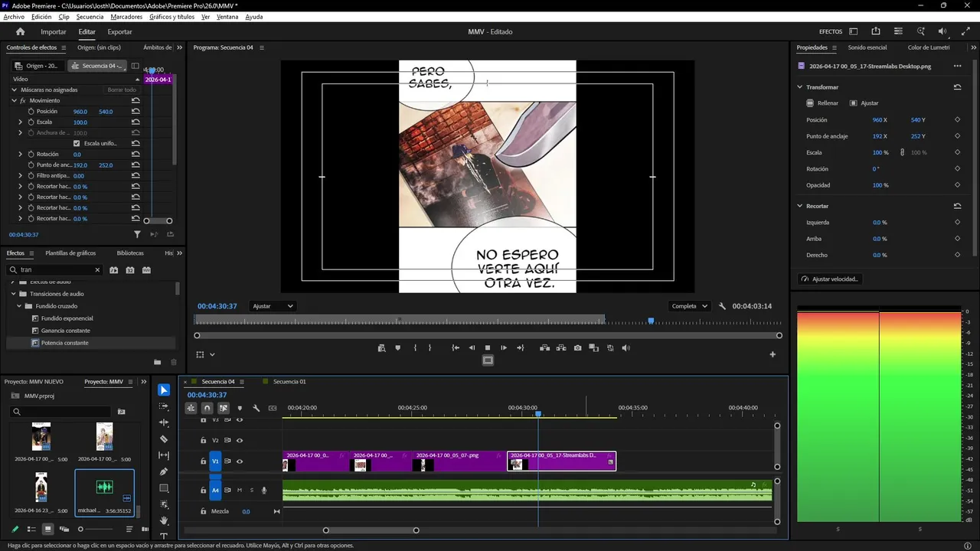Step back one frame
Viewport: 980px width, 551px height.
tap(472, 348)
